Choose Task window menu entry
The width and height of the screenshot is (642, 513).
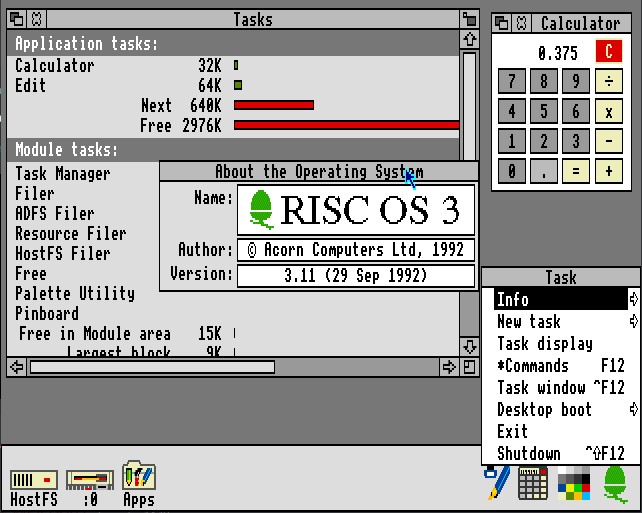point(561,387)
